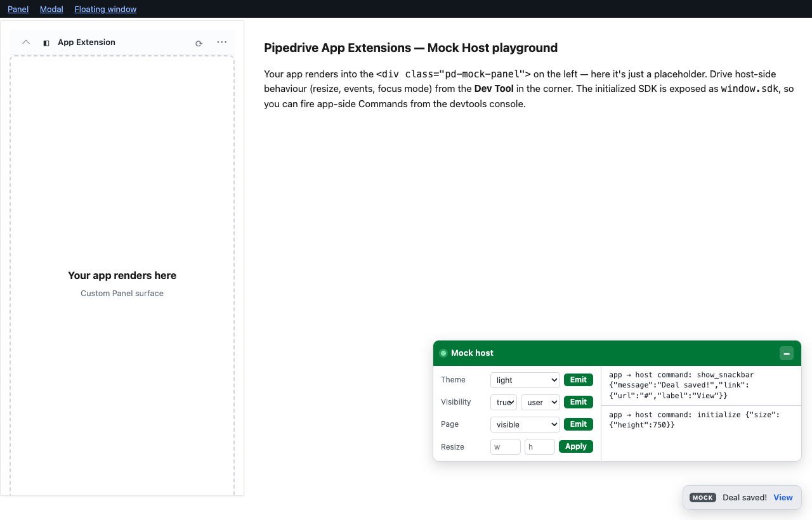Emit the Visibility event
Image resolution: width=812 pixels, height=520 pixels.
tap(579, 402)
